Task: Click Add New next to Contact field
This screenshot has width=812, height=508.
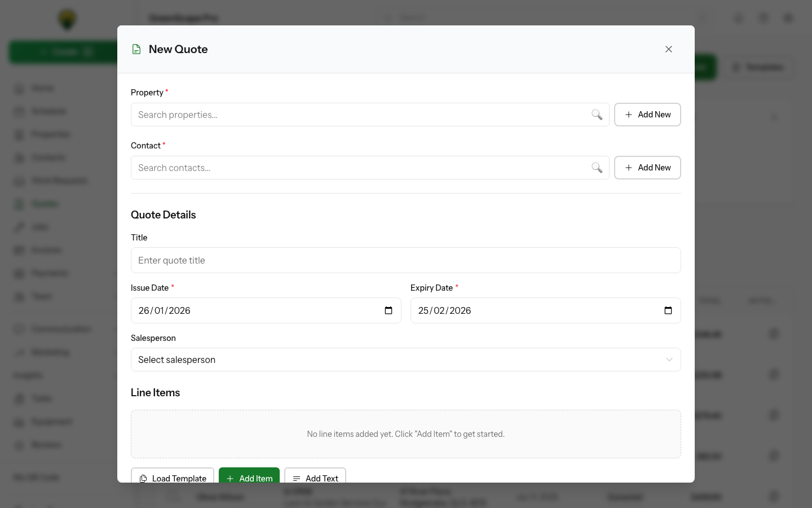Action: pyautogui.click(x=647, y=168)
